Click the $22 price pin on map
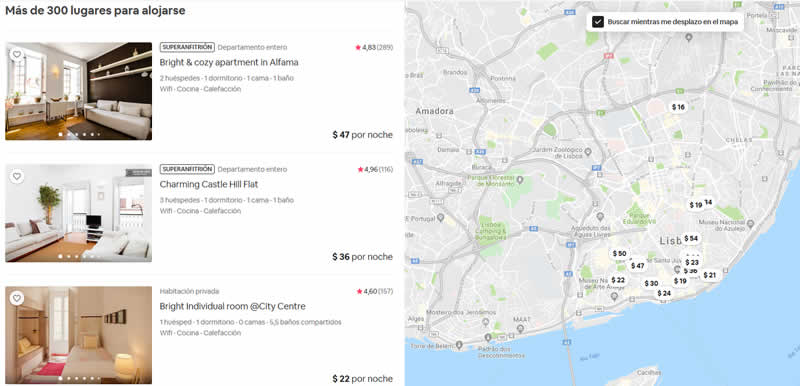The height and width of the screenshot is (386, 800). (618, 280)
